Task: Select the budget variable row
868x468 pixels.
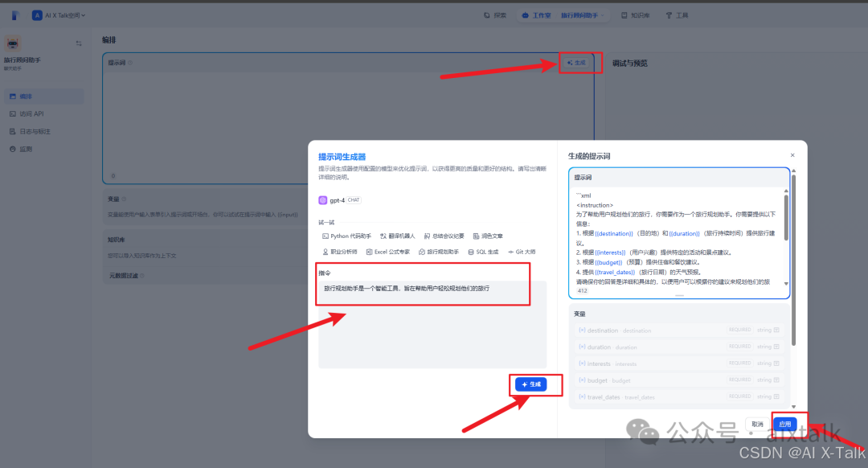Action: [x=678, y=380]
